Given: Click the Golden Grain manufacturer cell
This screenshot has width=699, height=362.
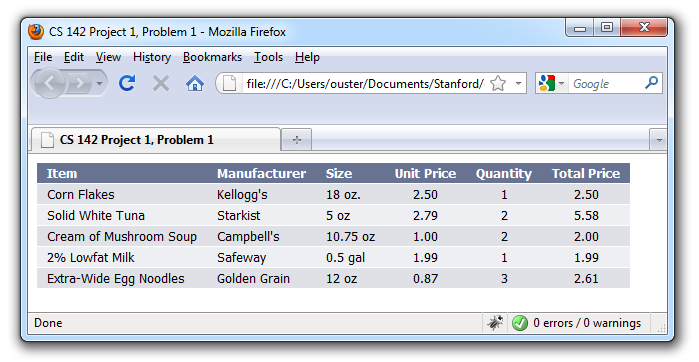Looking at the screenshot, I should pos(253,278).
